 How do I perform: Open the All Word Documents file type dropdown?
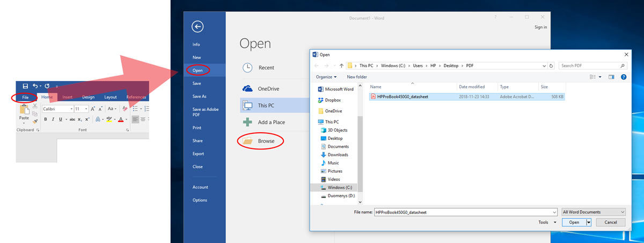click(x=594, y=212)
